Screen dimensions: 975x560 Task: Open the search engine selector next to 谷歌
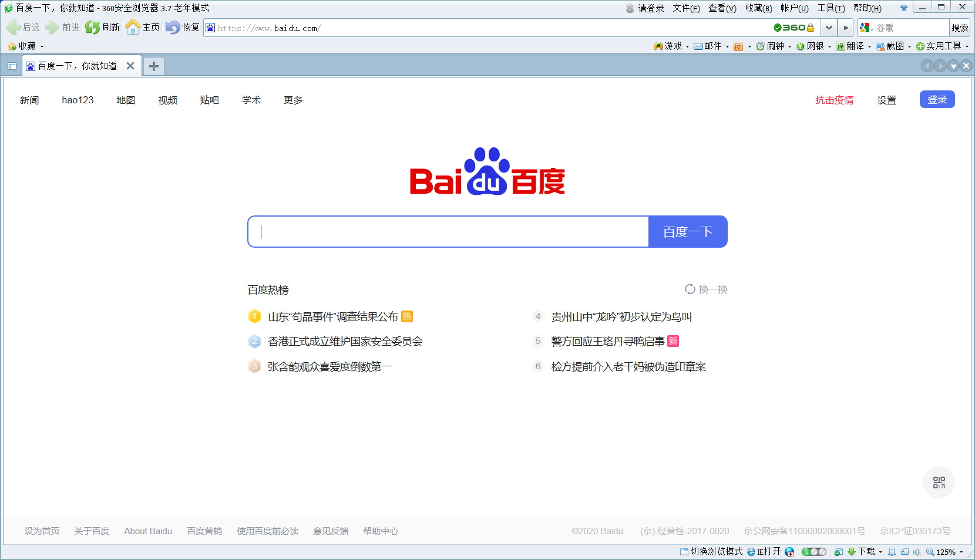(867, 28)
